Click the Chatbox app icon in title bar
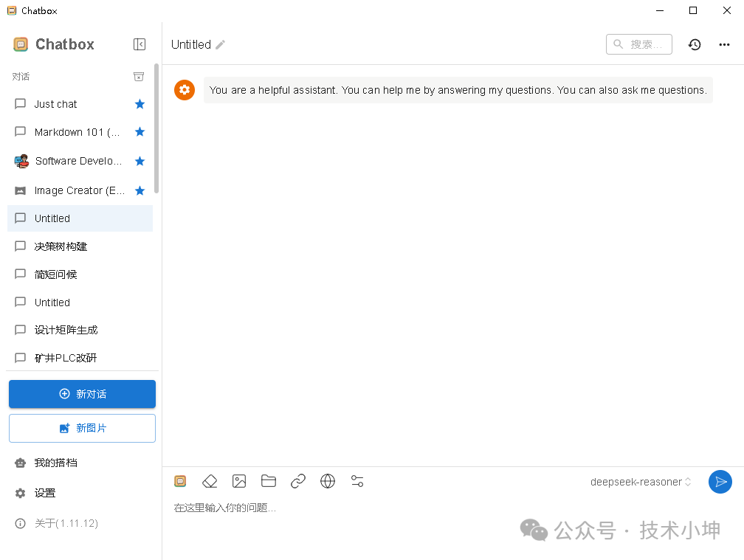Image resolution: width=744 pixels, height=560 pixels. click(12, 10)
